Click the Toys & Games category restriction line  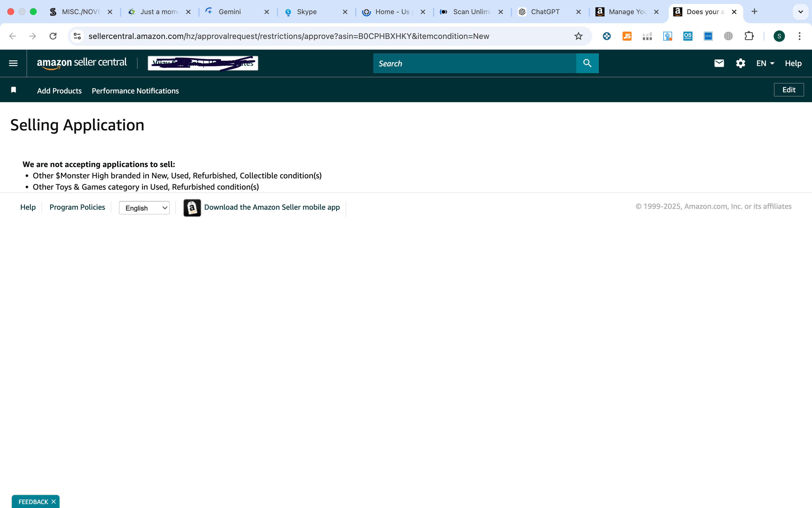[x=145, y=187]
